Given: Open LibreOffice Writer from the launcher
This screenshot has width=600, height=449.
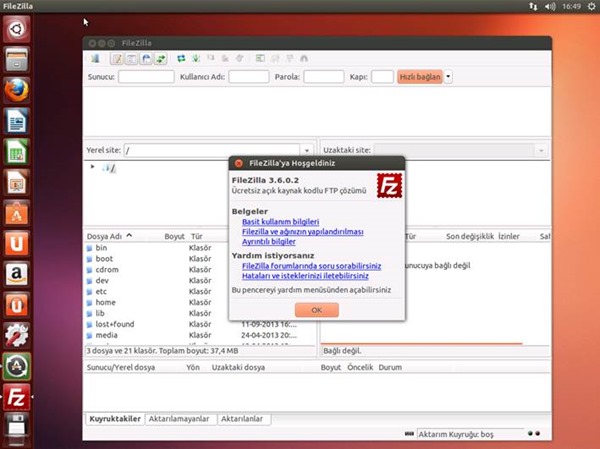Looking at the screenshot, I should tap(16, 121).
